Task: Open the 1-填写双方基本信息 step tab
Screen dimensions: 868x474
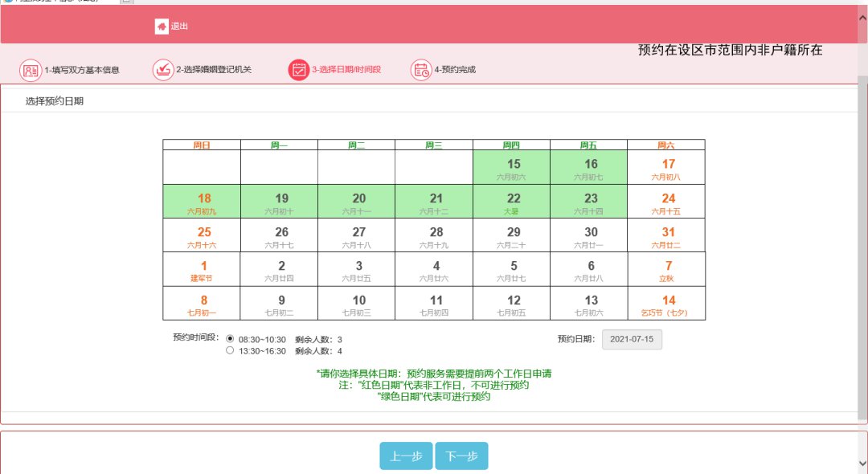Action: (x=82, y=70)
